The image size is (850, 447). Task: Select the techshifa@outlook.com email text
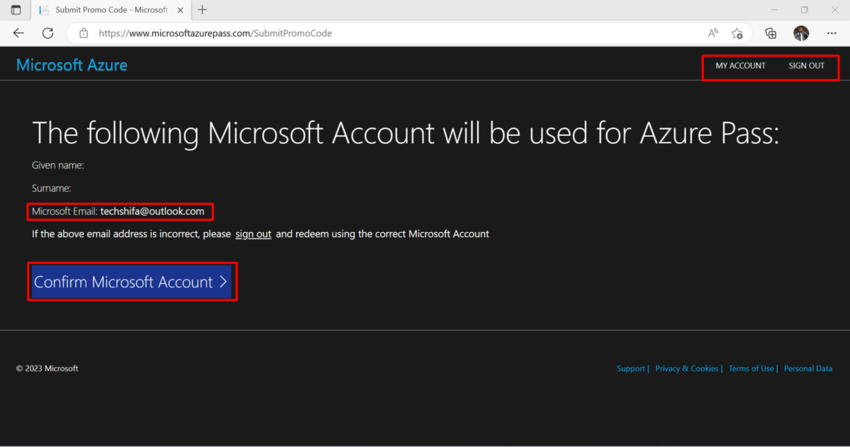[152, 211]
